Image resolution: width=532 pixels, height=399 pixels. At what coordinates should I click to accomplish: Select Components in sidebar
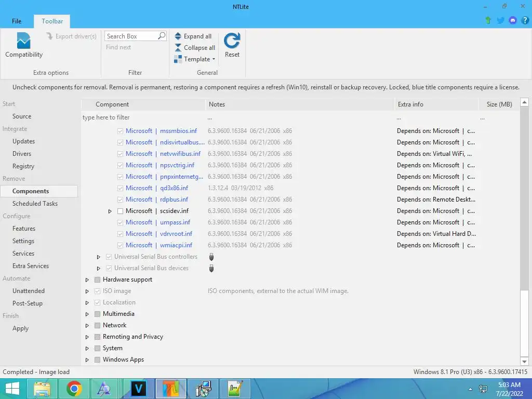tap(38, 191)
